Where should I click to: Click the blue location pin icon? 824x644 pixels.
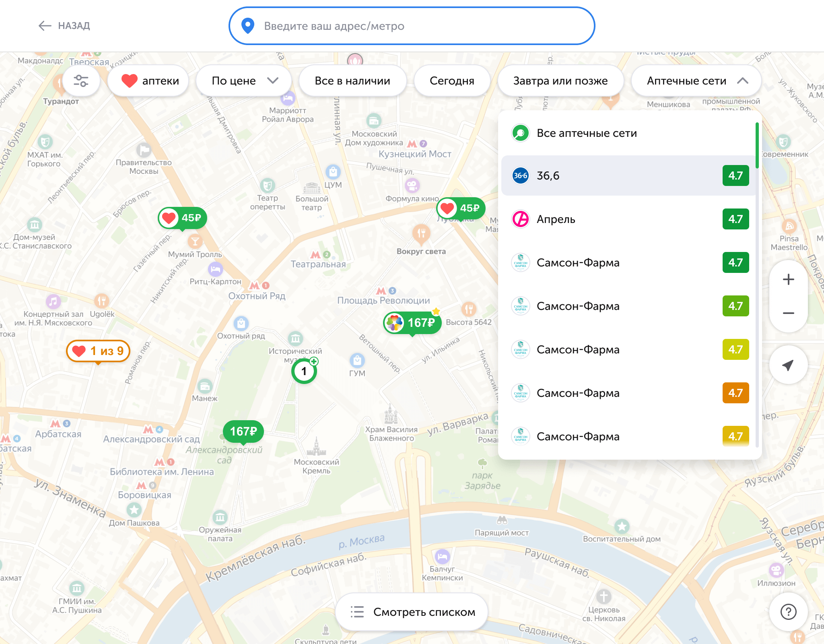[x=248, y=26]
